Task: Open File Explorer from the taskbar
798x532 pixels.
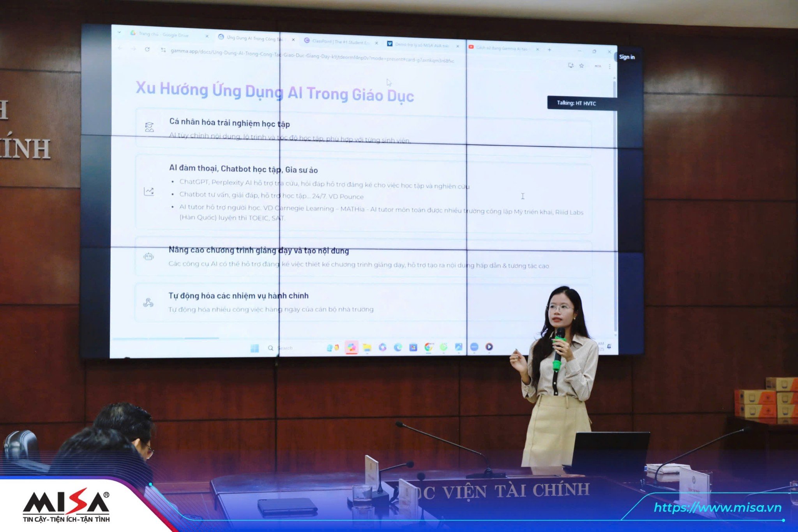Action: coord(367,347)
